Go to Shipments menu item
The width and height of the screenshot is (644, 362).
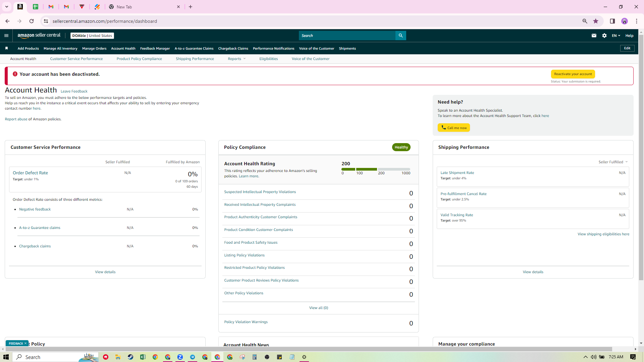point(347,48)
